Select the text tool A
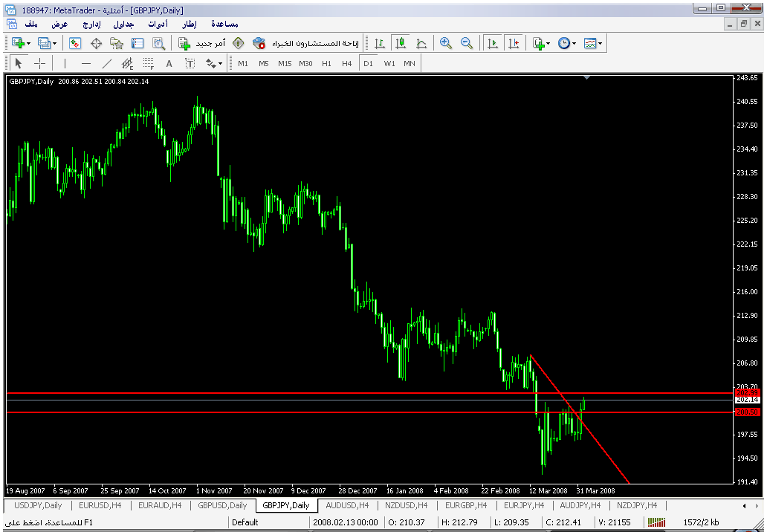This screenshot has height=532, width=767. [169, 64]
